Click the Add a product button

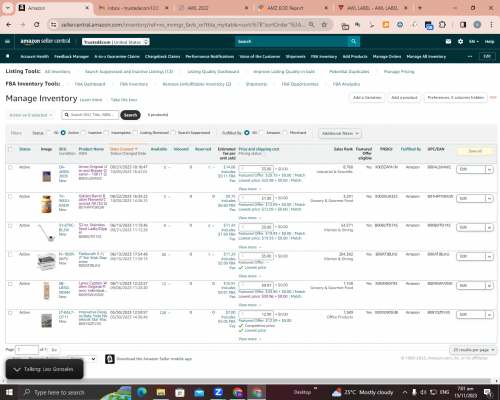click(404, 98)
